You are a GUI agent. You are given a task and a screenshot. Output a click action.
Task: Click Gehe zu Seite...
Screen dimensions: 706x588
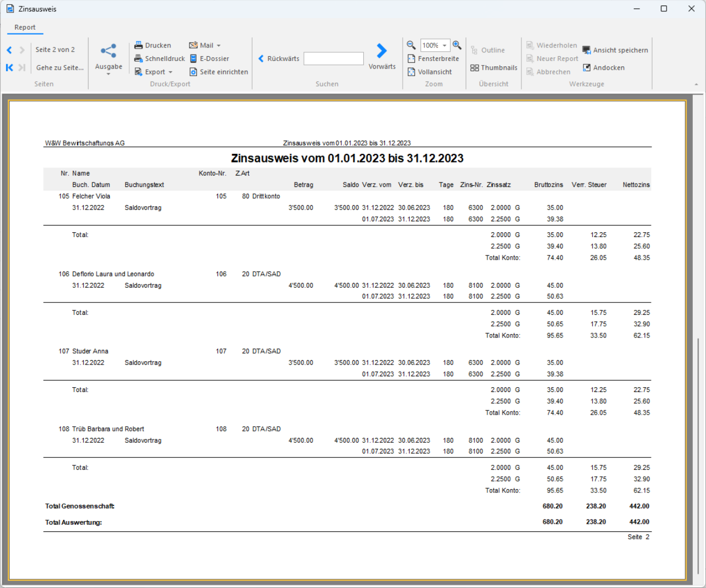click(x=60, y=67)
